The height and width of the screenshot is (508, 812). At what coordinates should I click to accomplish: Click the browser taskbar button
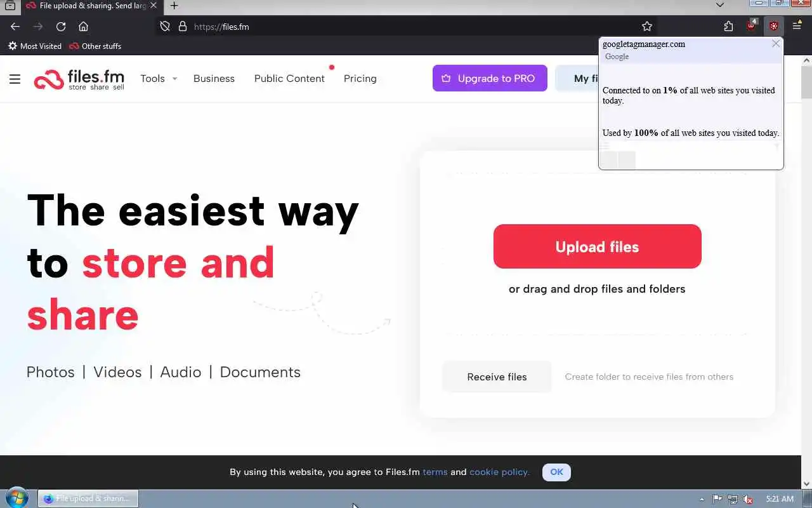[88, 498]
